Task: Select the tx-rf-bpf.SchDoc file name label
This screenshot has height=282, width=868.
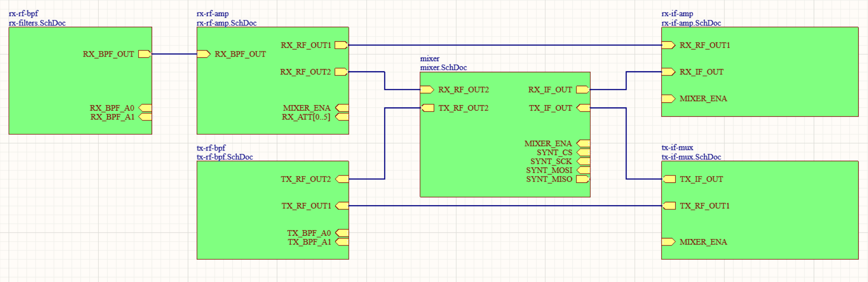Action: coord(225,157)
